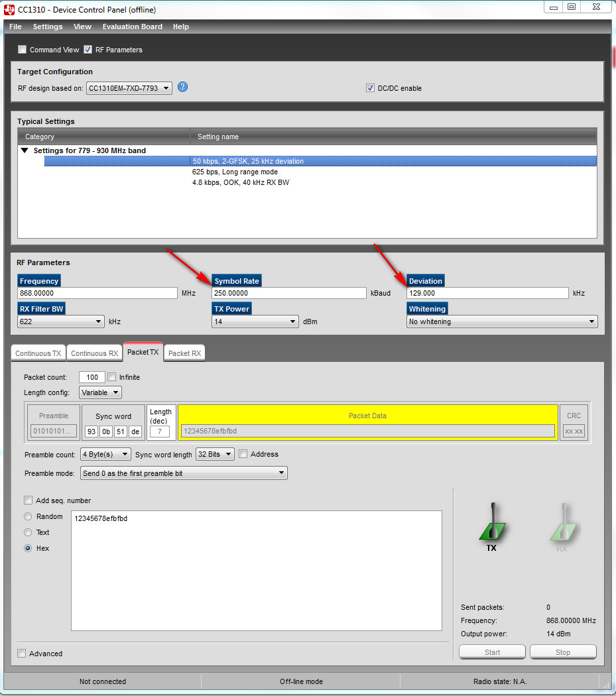Click the sync word byte 93 field
This screenshot has height=696, width=616.
[92, 432]
